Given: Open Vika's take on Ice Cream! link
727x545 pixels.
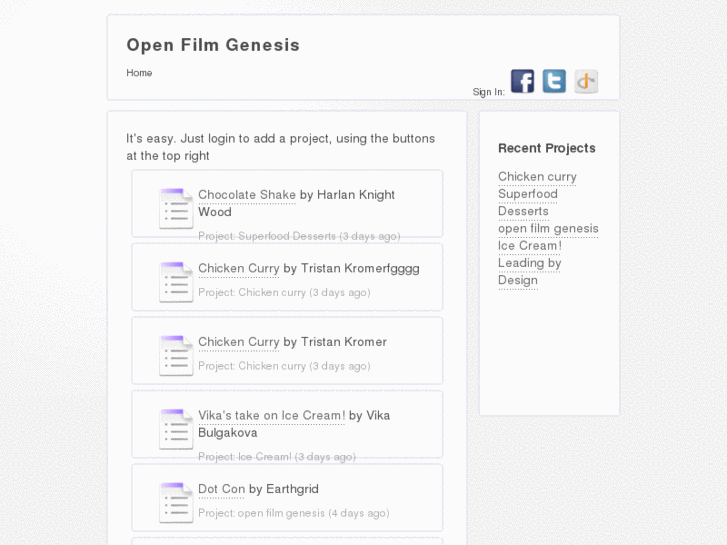Looking at the screenshot, I should (272, 416).
